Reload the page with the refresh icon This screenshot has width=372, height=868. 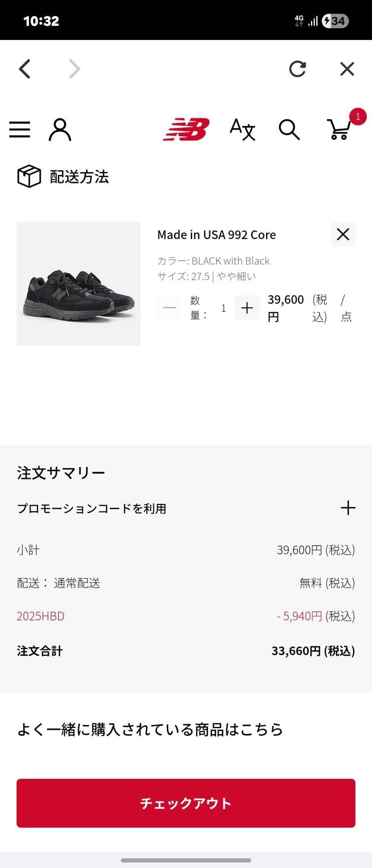297,69
